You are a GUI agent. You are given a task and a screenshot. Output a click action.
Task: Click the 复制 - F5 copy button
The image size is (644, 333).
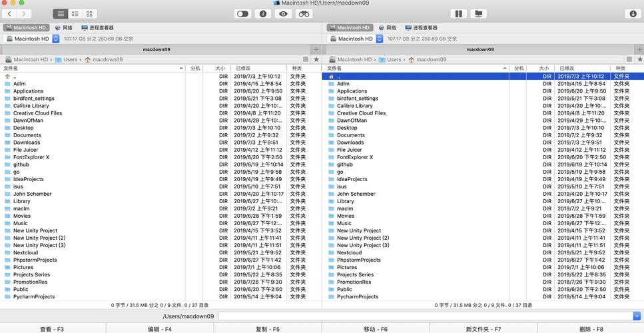[268, 329]
